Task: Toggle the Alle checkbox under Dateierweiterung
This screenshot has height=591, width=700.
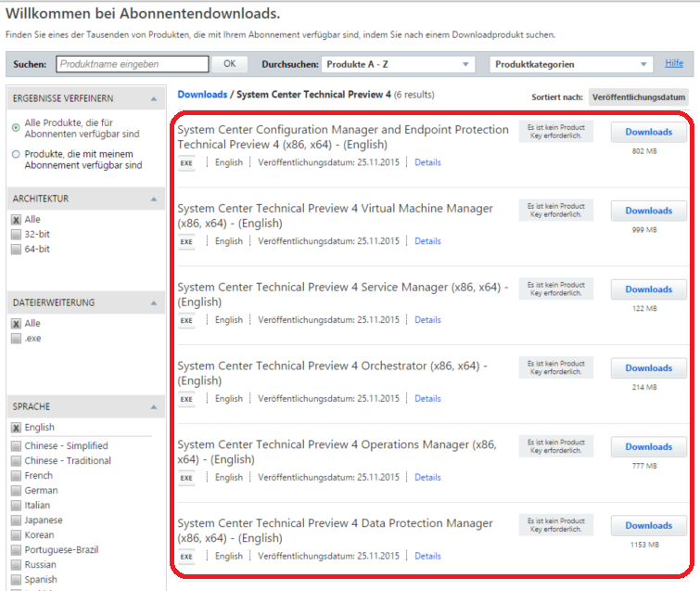Action: click(16, 324)
